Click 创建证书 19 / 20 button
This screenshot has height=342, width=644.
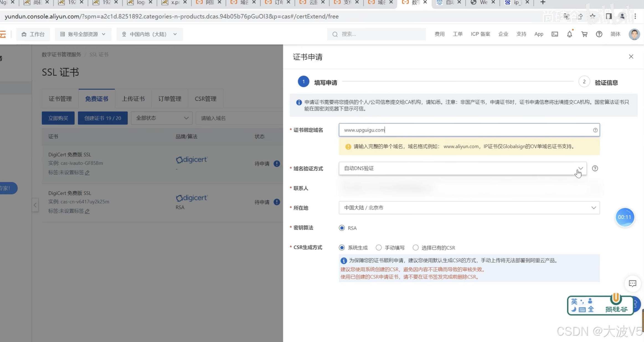click(103, 118)
